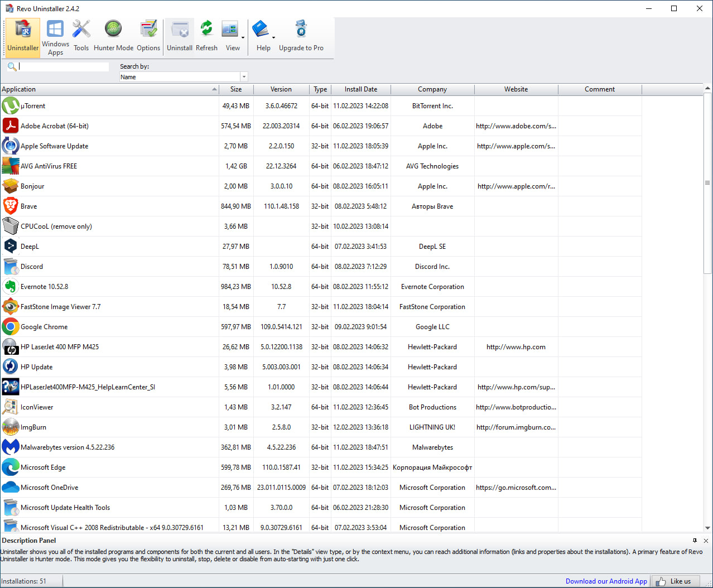Click Installations: 51 status text
The width and height of the screenshot is (713, 588).
coord(24,581)
